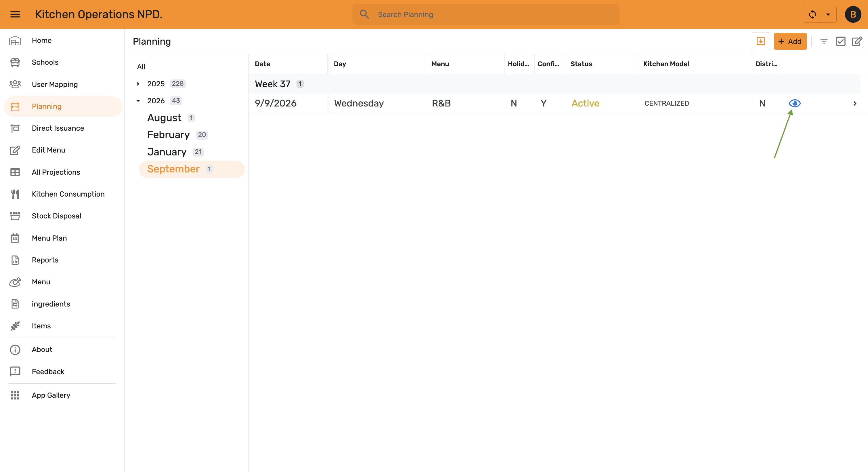Click the Menu Plan calendar icon
The height and width of the screenshot is (472, 868).
coord(15,238)
